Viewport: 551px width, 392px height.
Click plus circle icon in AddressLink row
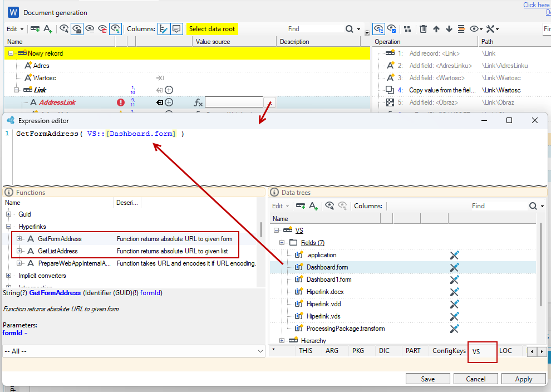tap(169, 102)
